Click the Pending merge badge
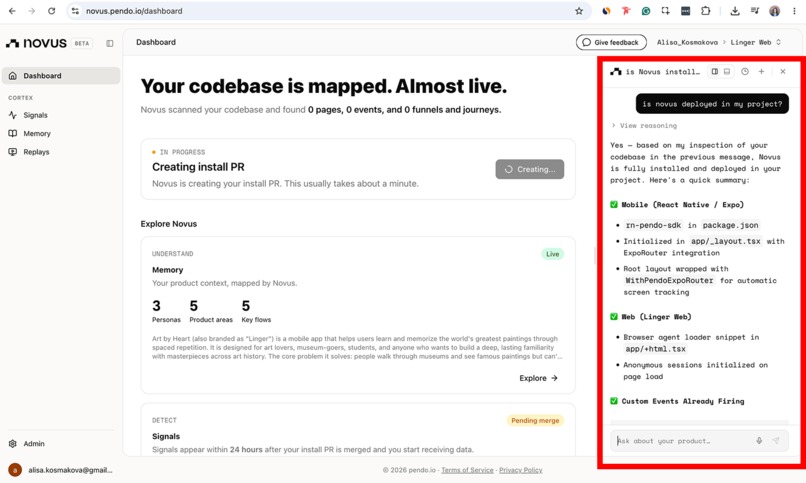The image size is (806, 483). [x=535, y=420]
